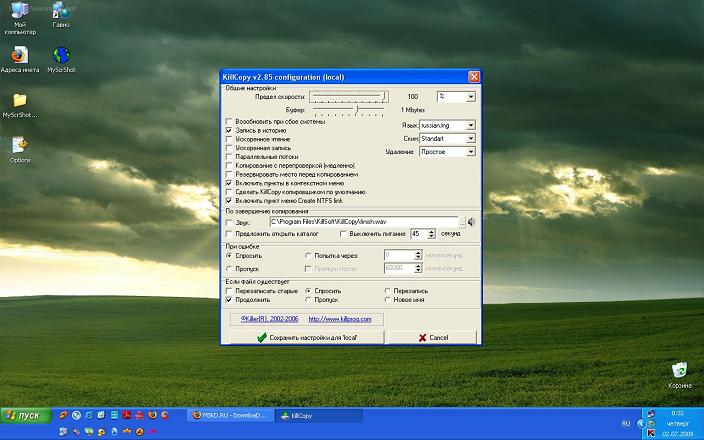Viewport: 704px width, 440px height.
Task: Click Сохранить настройки для 'local' button
Action: pyautogui.click(x=307, y=337)
